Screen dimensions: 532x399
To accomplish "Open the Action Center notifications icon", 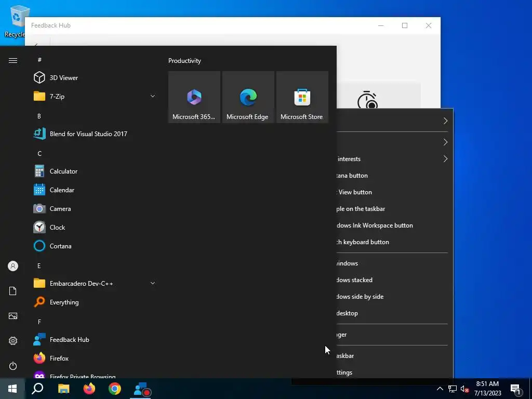I will 516,389.
